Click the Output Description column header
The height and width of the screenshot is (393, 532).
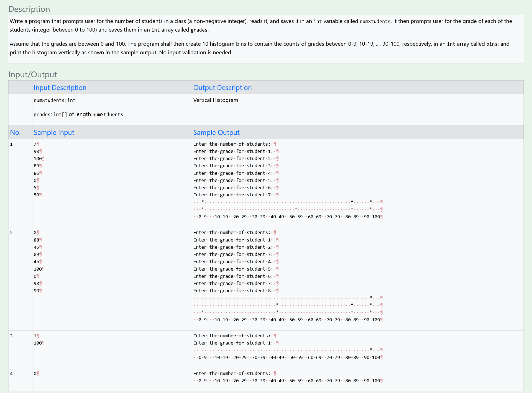(x=222, y=88)
